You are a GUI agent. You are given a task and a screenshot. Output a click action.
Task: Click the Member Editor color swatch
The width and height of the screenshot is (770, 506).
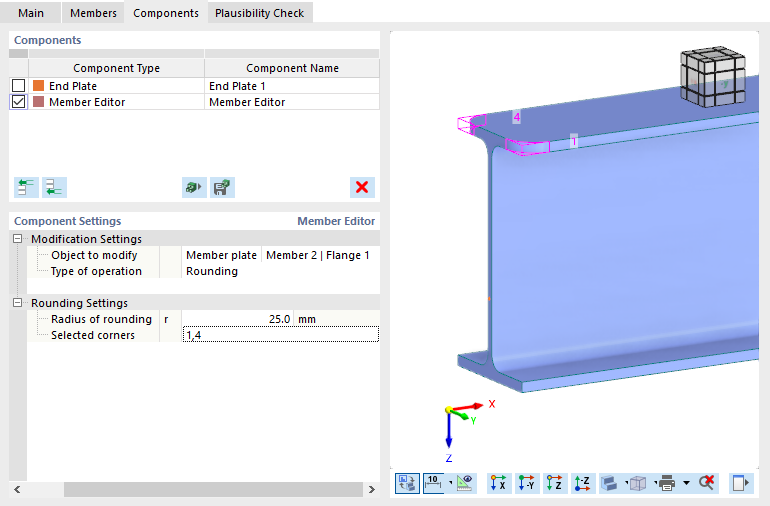point(38,102)
